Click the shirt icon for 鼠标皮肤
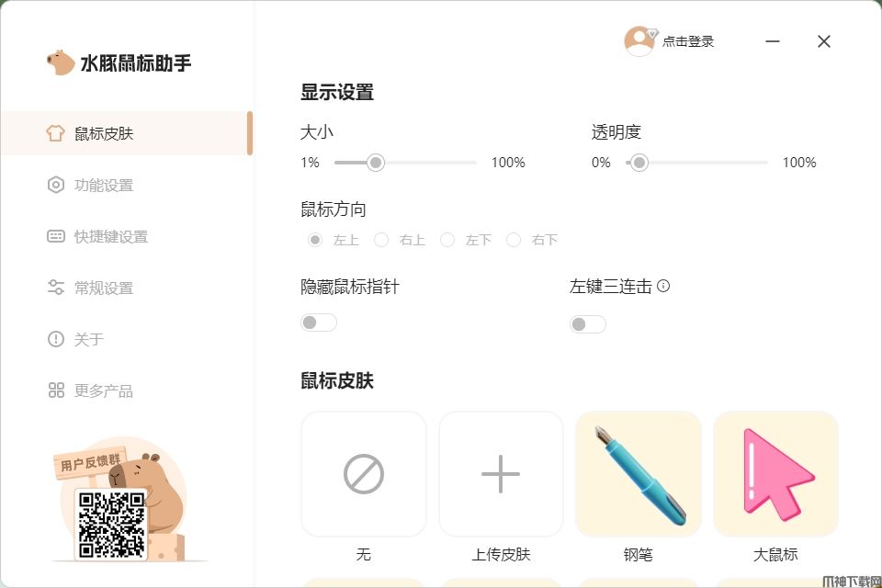The width and height of the screenshot is (882, 588). tap(55, 133)
